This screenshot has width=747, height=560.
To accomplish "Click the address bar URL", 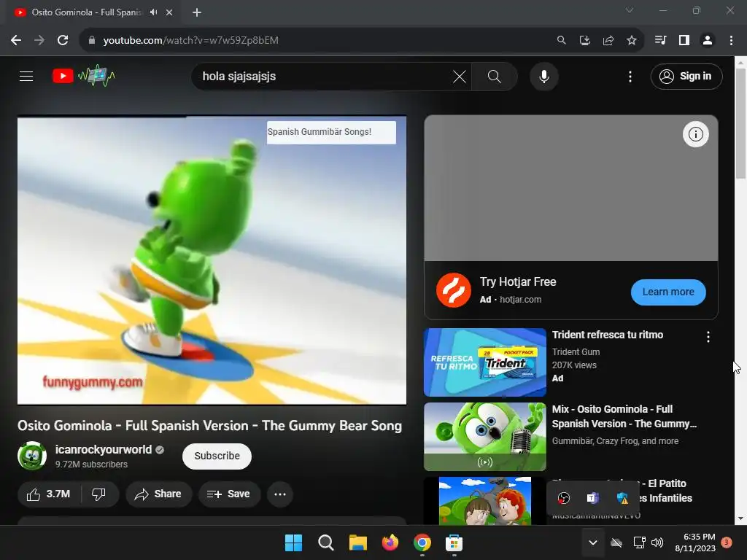I will 190,41.
